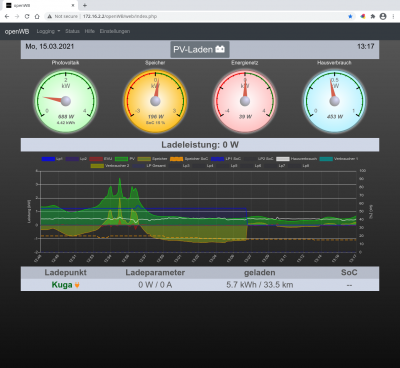This screenshot has width=400, height=368.
Task: Click the Ladepunkt column header
Action: pos(65,273)
